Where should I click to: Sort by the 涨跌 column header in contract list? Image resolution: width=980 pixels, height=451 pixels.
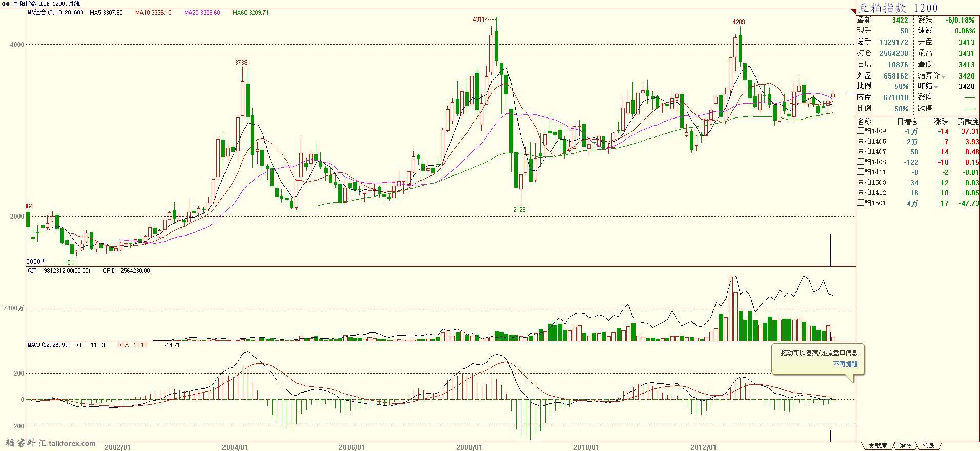[x=942, y=122]
